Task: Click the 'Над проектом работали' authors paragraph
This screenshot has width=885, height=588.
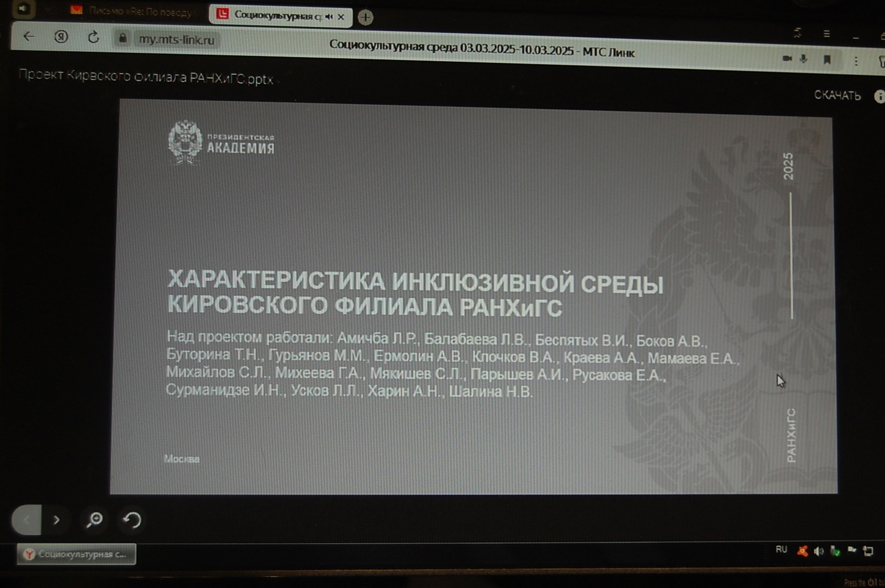Action: tap(452, 365)
